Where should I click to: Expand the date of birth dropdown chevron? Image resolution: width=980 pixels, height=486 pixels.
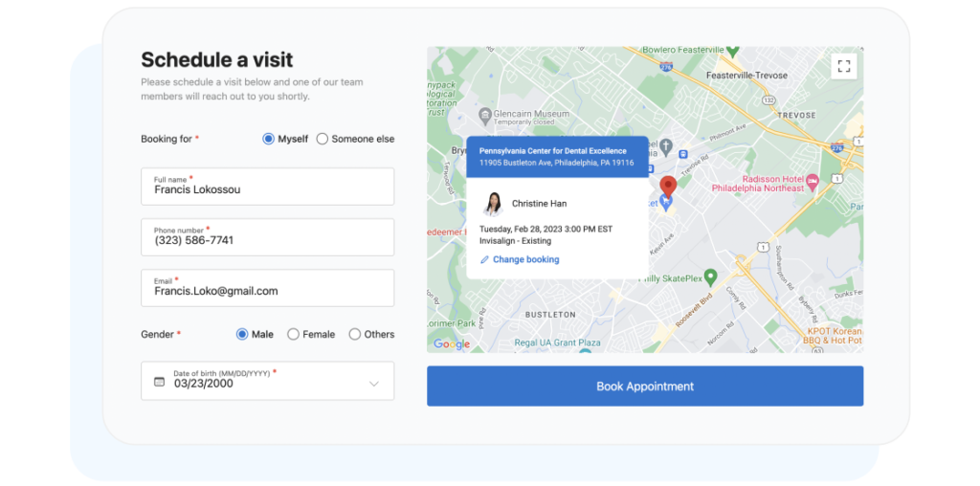pyautogui.click(x=373, y=384)
